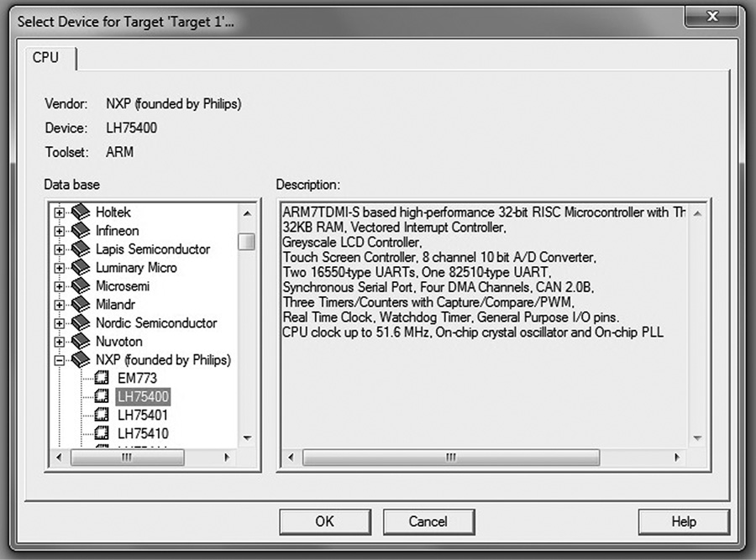This screenshot has height=560, width=756.
Task: Click the Infineon vendor database icon
Action: tap(80, 231)
